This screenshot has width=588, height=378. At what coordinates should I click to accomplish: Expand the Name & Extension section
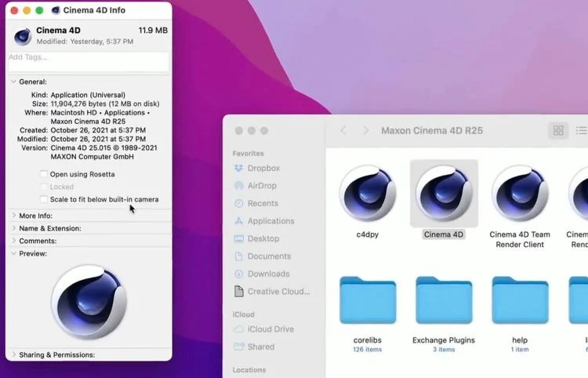click(x=13, y=228)
